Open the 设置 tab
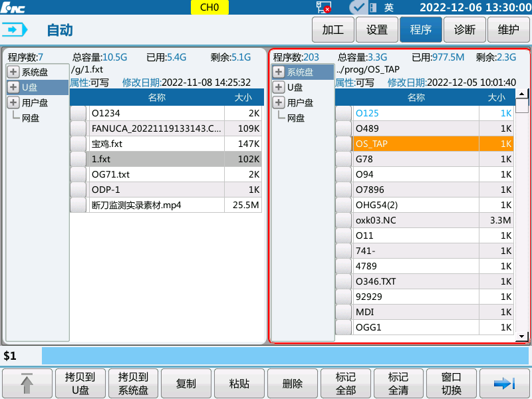The height and width of the screenshot is (399, 532). (376, 30)
